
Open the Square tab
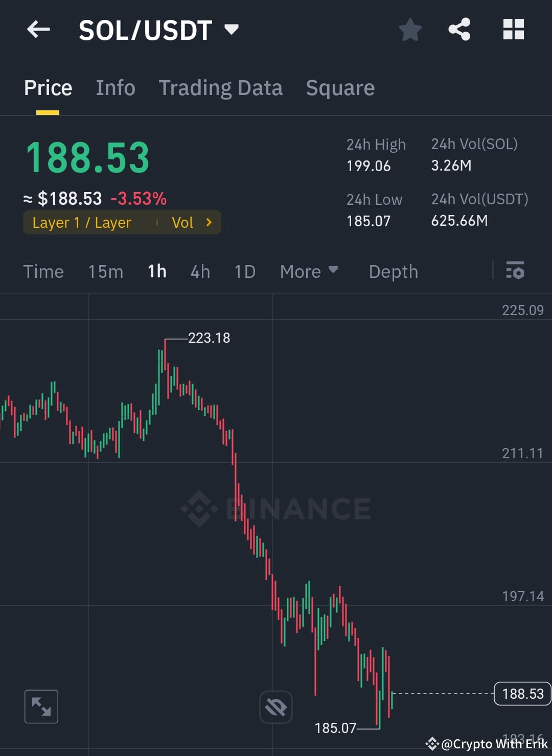pyautogui.click(x=340, y=87)
